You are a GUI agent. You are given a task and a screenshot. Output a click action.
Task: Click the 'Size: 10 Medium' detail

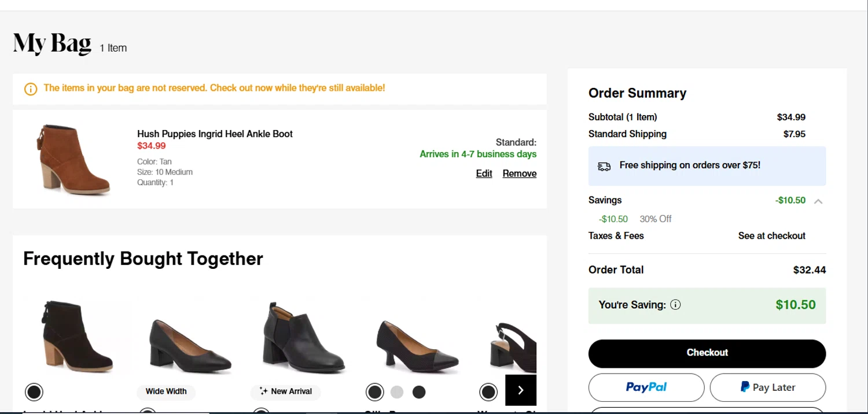165,172
